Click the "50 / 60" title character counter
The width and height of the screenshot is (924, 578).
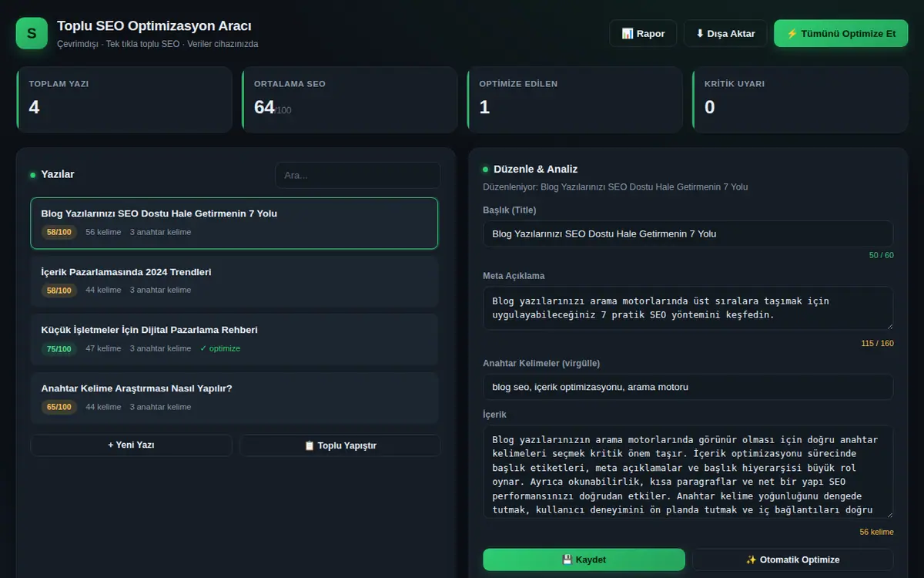[882, 255]
